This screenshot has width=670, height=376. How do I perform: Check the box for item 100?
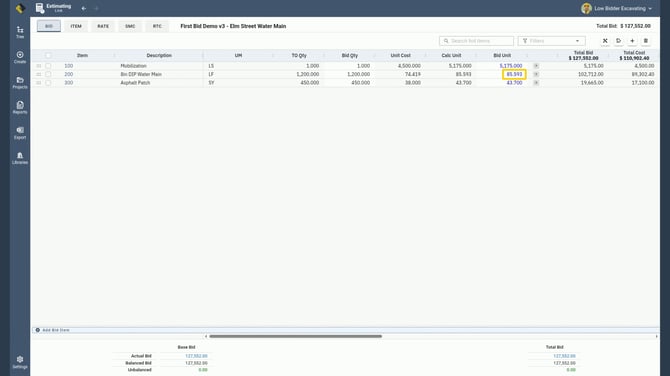(x=48, y=66)
